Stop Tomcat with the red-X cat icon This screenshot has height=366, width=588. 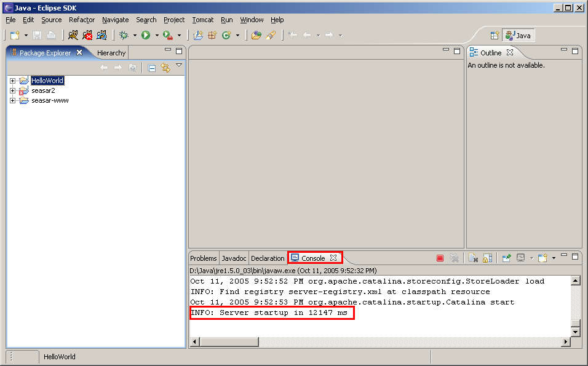point(87,35)
